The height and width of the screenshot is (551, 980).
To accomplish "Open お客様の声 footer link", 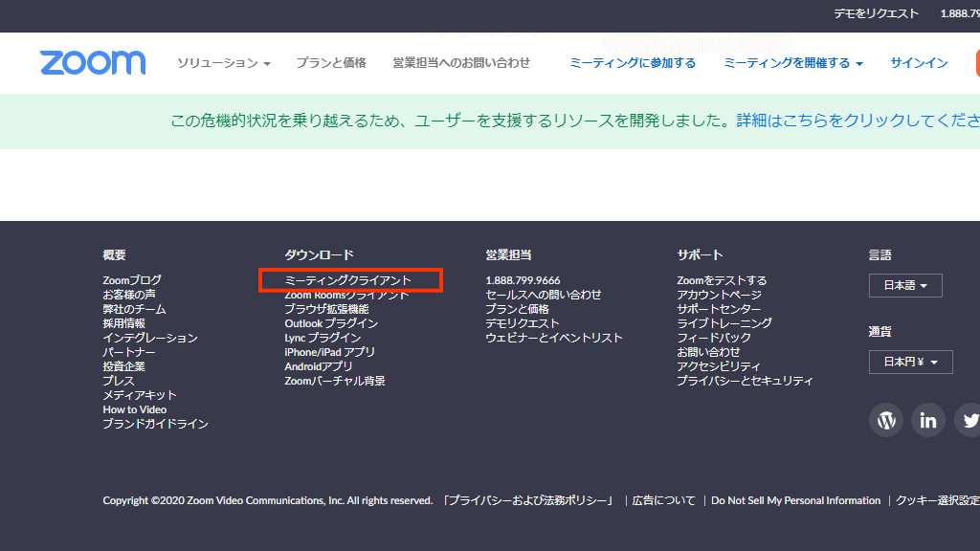I will (x=129, y=295).
